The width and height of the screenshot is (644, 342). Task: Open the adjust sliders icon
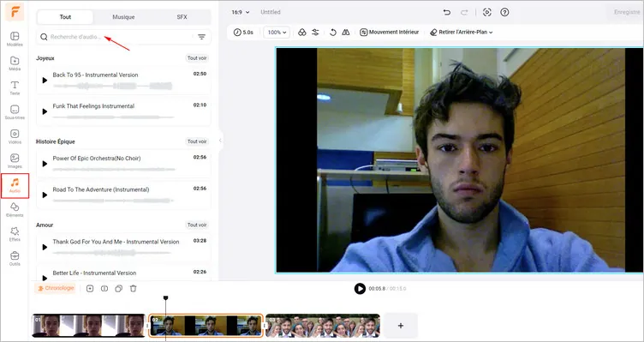pos(315,32)
